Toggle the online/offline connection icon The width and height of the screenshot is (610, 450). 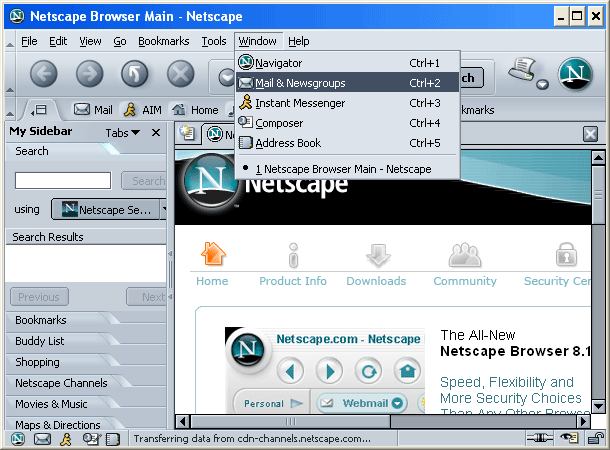[539, 439]
